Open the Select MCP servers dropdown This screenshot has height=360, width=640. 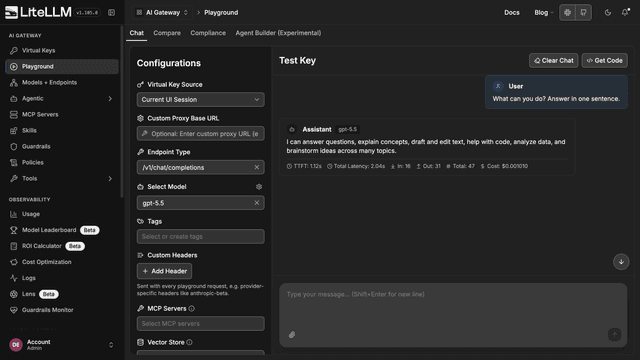[x=200, y=324]
